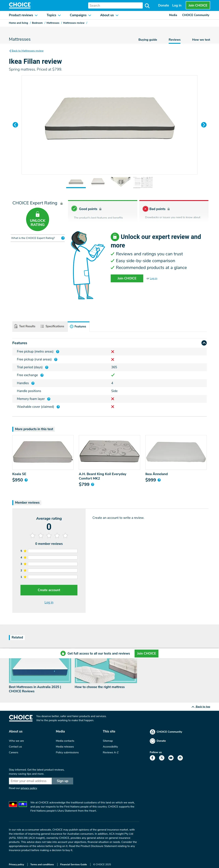This screenshot has height=868, width=219.
Task: Click price help icon for Koala SE
Action: (x=26, y=480)
